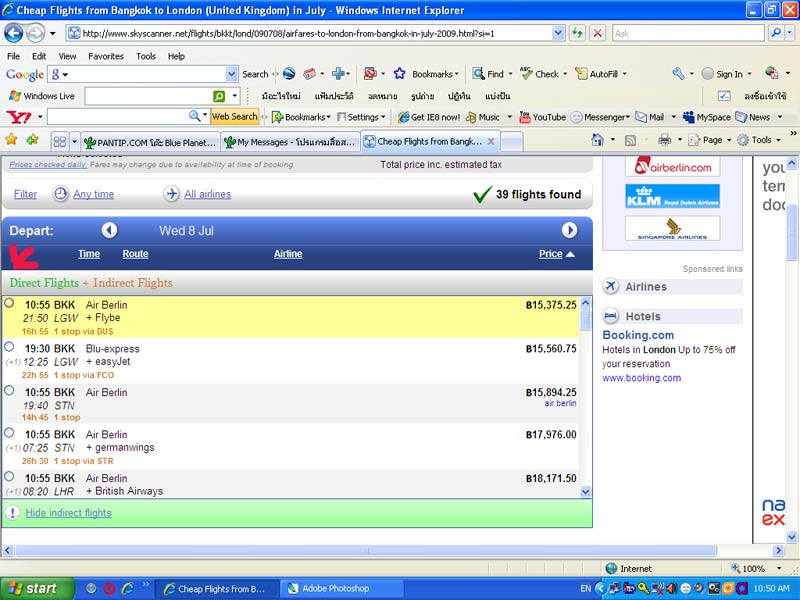Click the Hide indirect flights link
Image resolution: width=800 pixels, height=600 pixels.
68,513
